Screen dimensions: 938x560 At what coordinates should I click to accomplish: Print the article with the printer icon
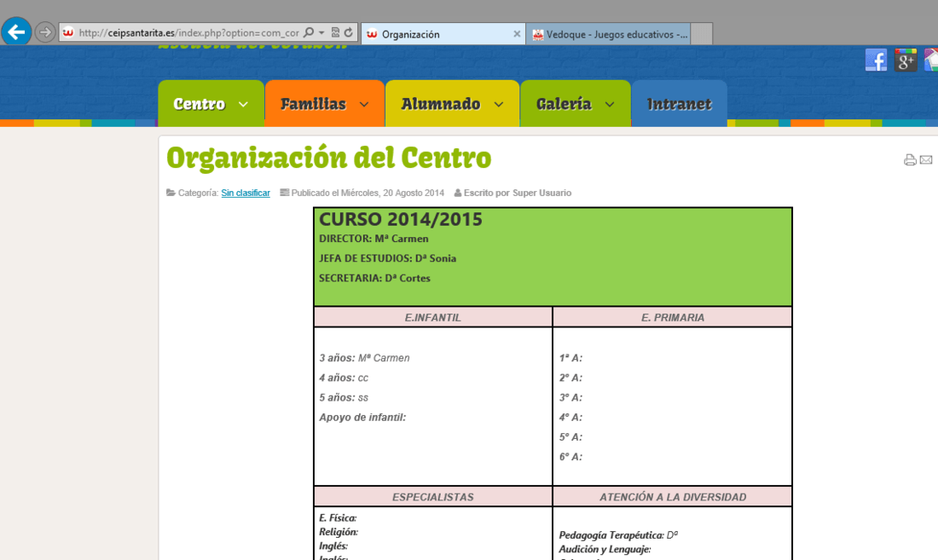(x=910, y=159)
